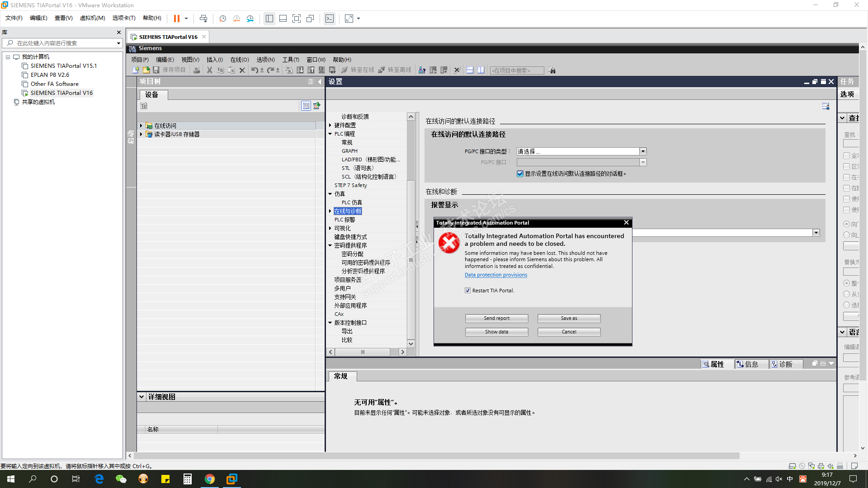Open WeChat from the Windows taskbar
Viewport: 868px width, 488px height.
tap(121, 479)
